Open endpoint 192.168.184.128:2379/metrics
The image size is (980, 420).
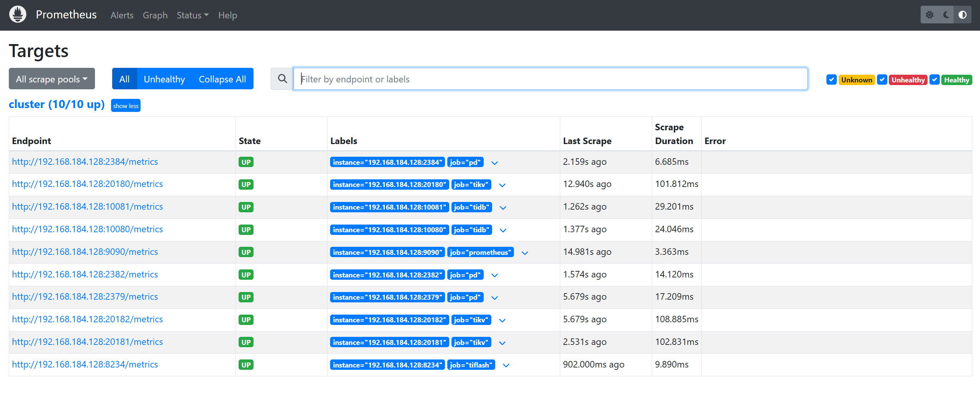click(x=85, y=296)
